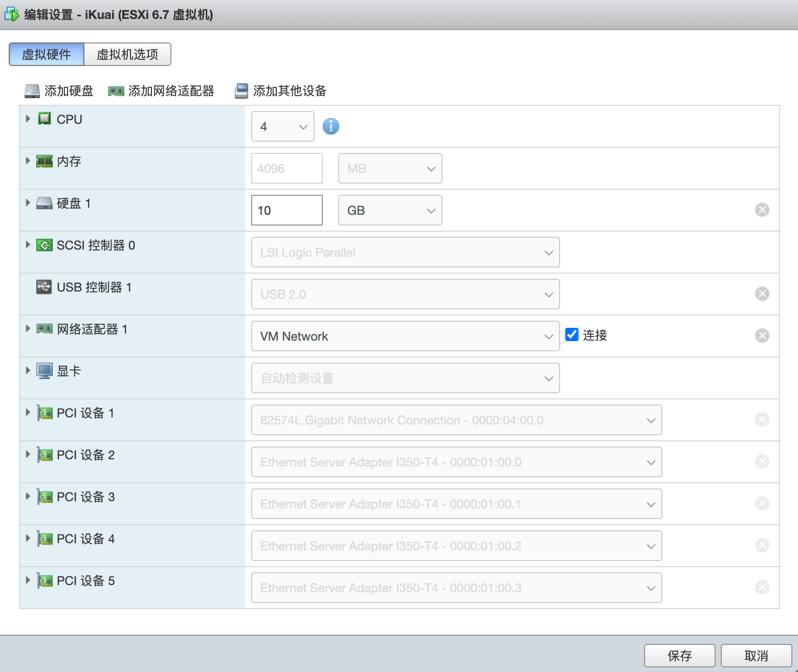Open the CPU count dropdown
The image size is (798, 672).
tap(283, 126)
